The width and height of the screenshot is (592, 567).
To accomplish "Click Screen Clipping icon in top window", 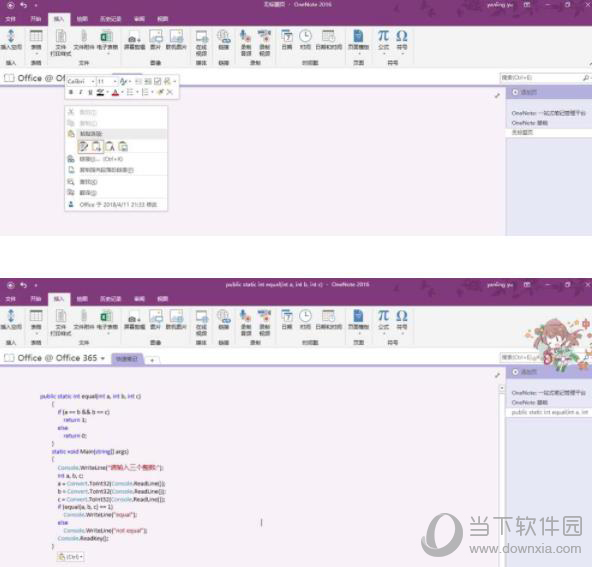I will [134, 37].
